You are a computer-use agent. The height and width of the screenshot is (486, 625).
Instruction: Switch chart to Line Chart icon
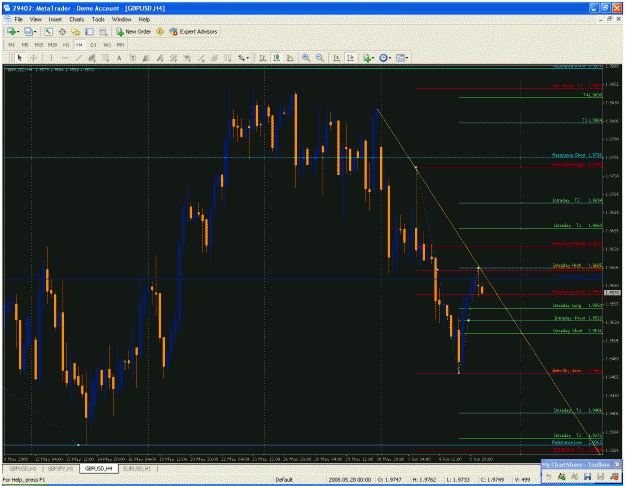[x=290, y=58]
